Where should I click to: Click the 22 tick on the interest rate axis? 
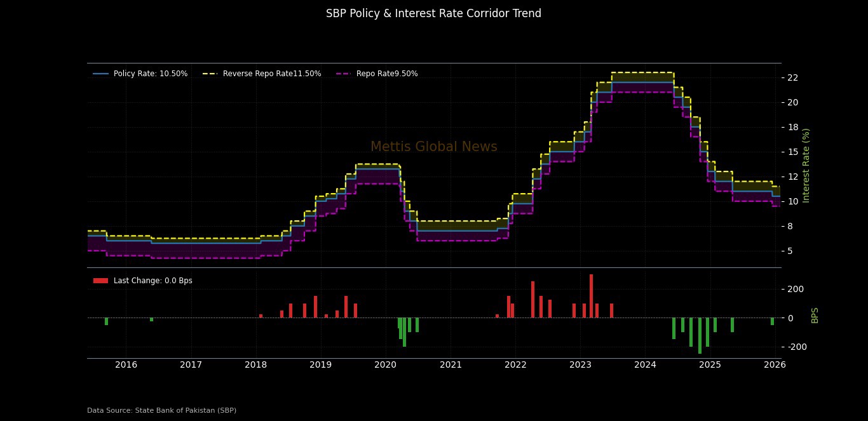point(792,77)
